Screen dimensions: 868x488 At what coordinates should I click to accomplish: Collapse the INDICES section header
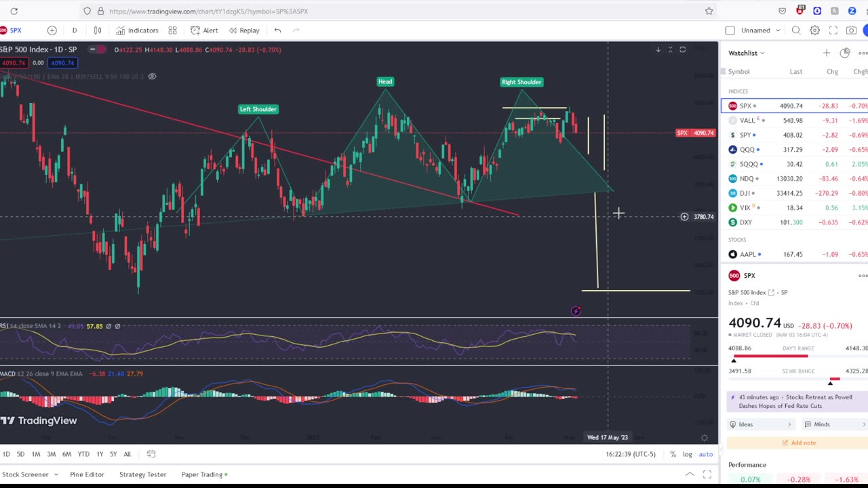pos(738,91)
